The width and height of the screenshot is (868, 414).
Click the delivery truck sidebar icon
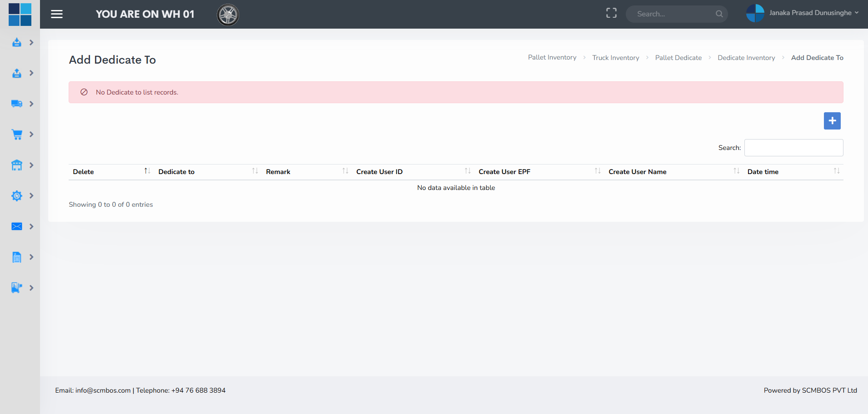pyautogui.click(x=17, y=104)
